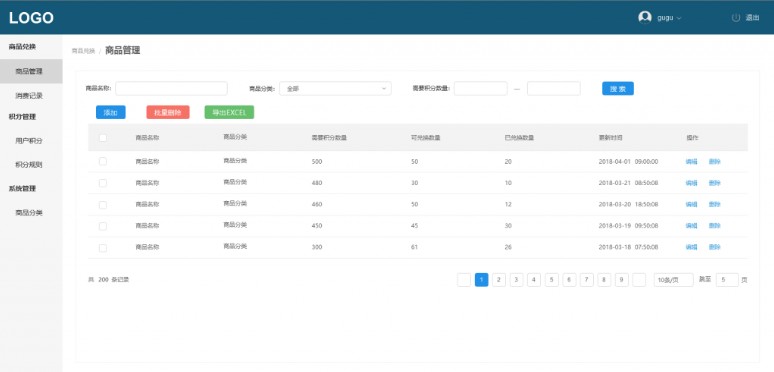Click 编辑 link for the 2018-04-01 row
The width and height of the screenshot is (774, 372).
tap(691, 161)
